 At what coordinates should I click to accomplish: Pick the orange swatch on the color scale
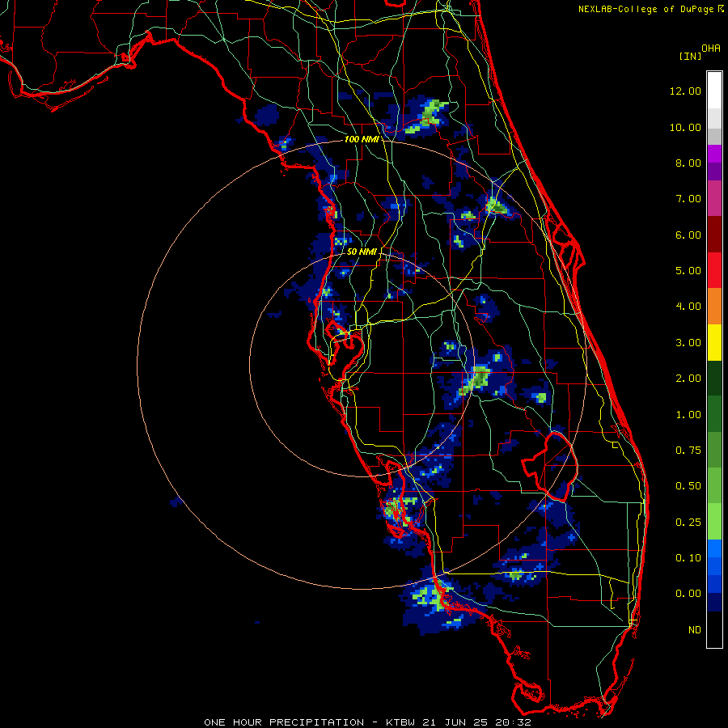pyautogui.click(x=714, y=306)
